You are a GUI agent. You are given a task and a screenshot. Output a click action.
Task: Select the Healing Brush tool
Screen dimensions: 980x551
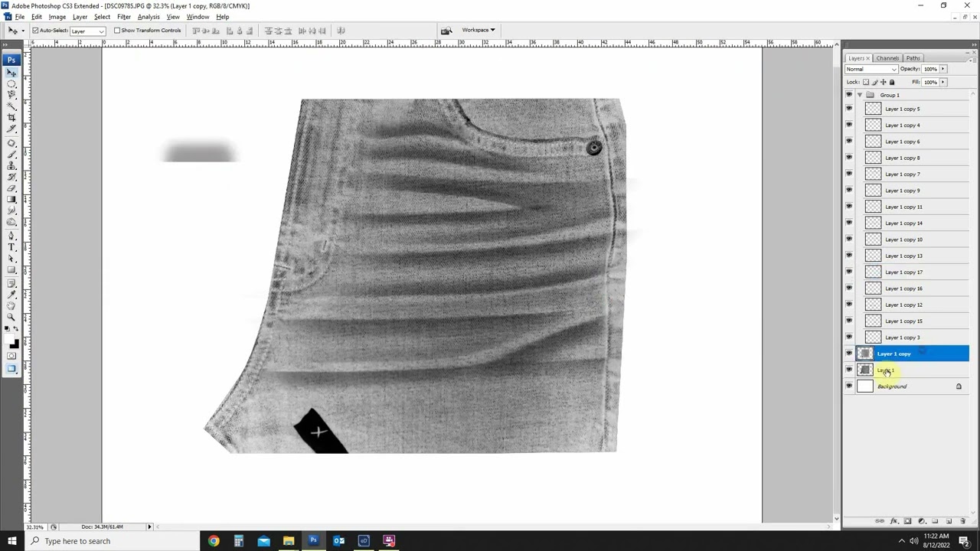[x=11, y=142]
